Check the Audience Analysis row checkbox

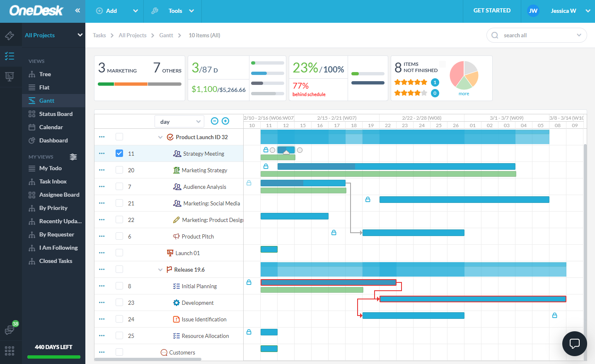tap(119, 186)
